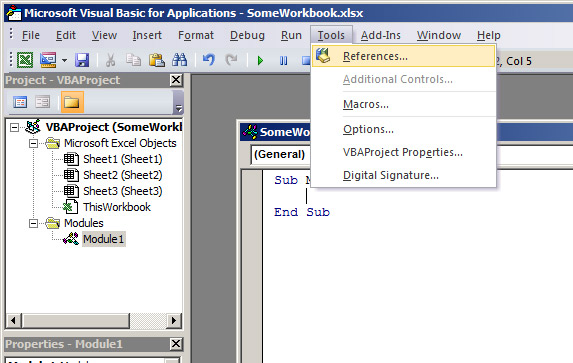This screenshot has height=363, width=573.
Task: Click the Copy toolbar icon
Action: point(133,60)
